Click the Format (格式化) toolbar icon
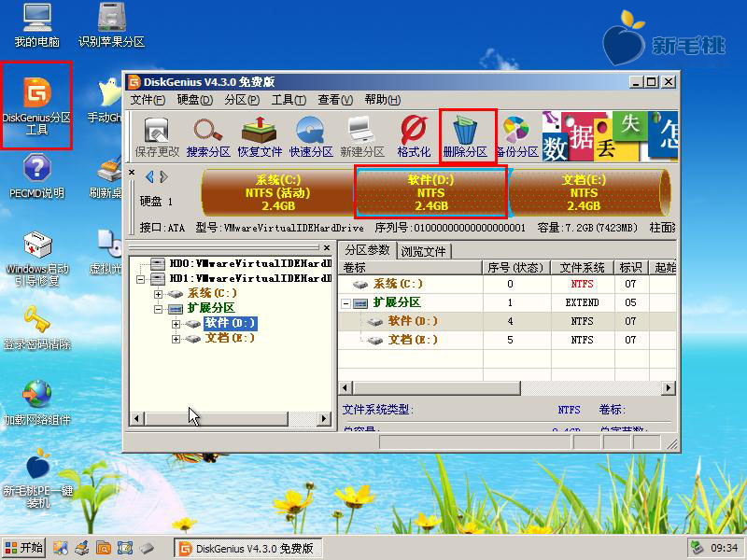The height and width of the screenshot is (560, 747). click(414, 137)
